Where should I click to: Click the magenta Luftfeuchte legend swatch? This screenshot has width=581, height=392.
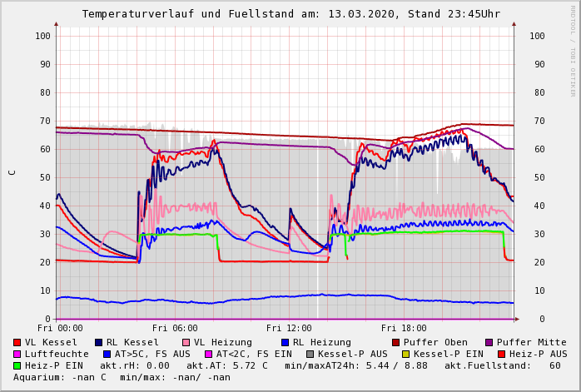coord(17,355)
